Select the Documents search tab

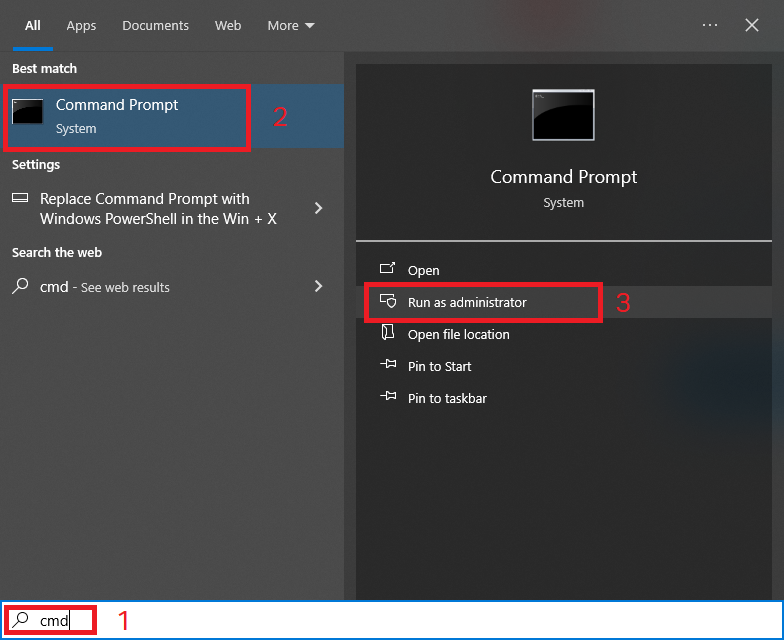pos(156,26)
